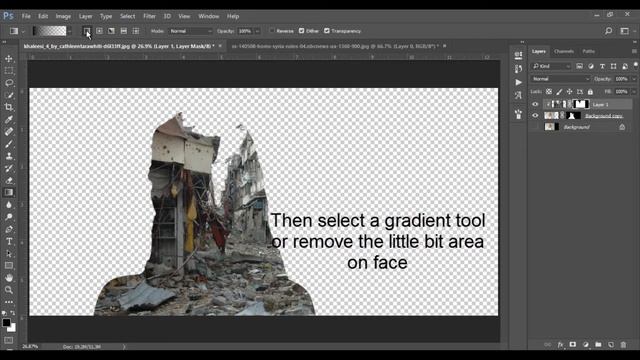This screenshot has width=640, height=360.
Task: Create a new layer icon
Action: (x=611, y=345)
